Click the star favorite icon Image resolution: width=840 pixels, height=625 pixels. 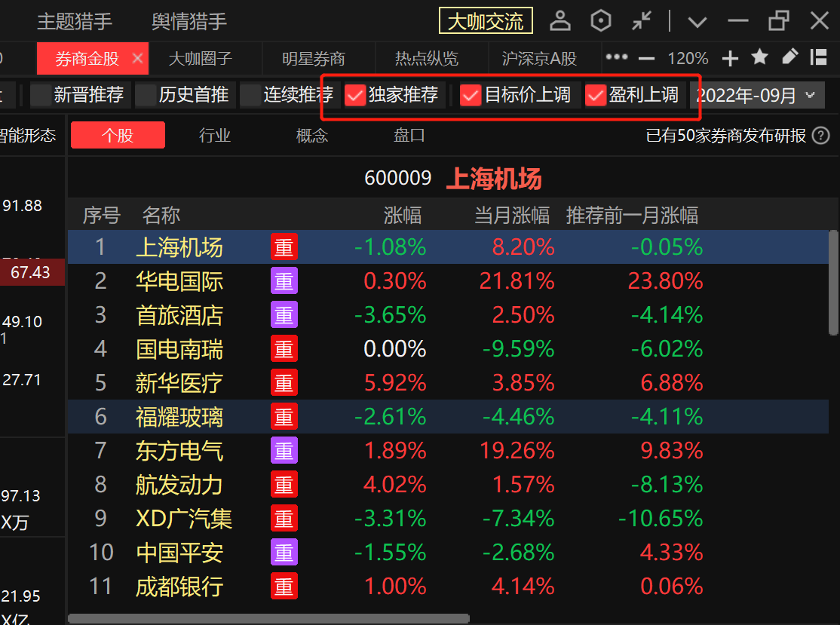[759, 57]
